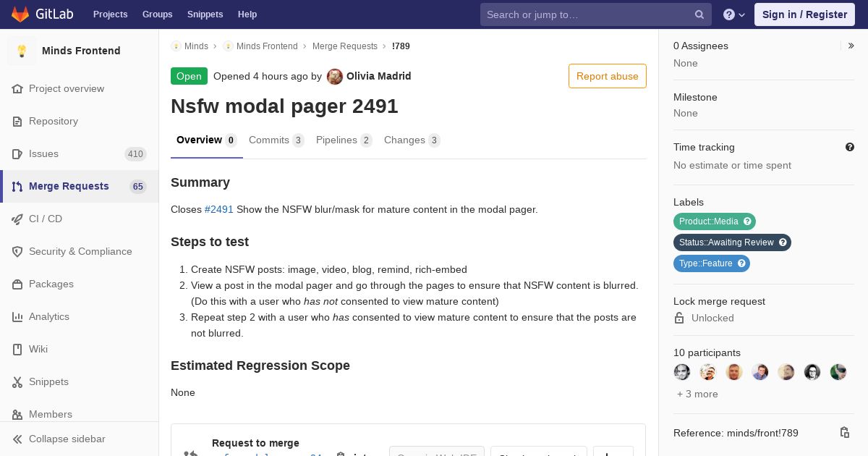Click the Type::Feature label help icon
The image size is (868, 456).
coord(741,263)
